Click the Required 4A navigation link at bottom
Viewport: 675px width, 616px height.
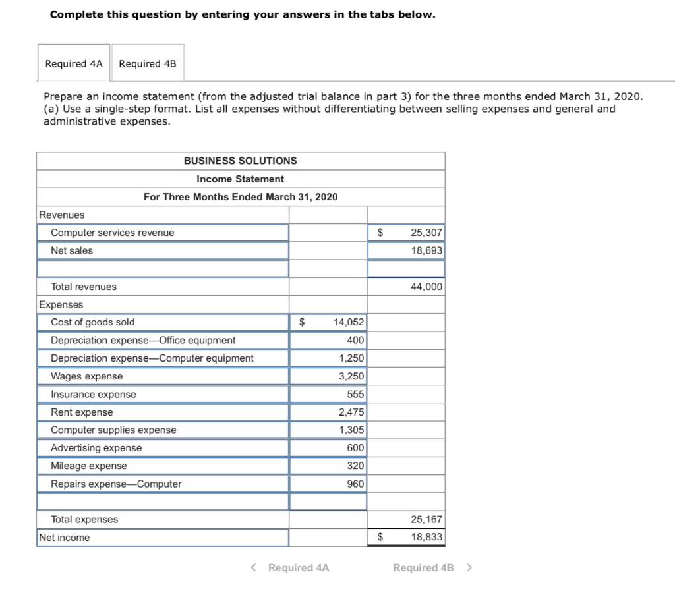click(298, 567)
